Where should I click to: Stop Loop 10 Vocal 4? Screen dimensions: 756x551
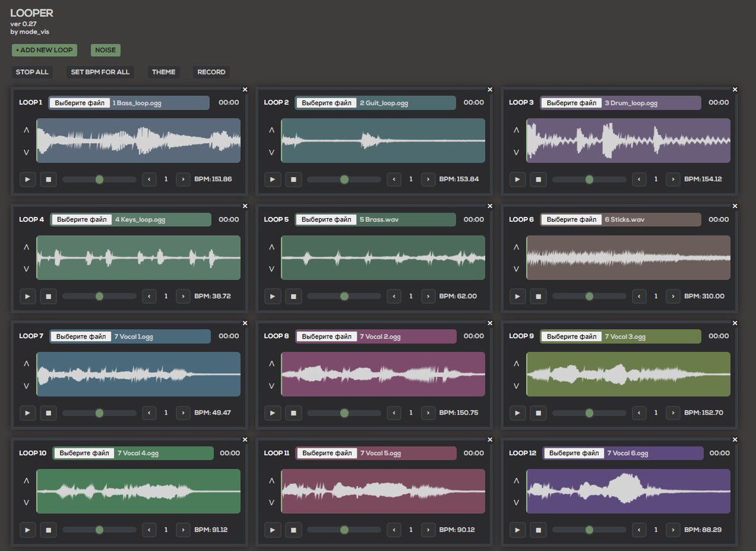coord(48,530)
